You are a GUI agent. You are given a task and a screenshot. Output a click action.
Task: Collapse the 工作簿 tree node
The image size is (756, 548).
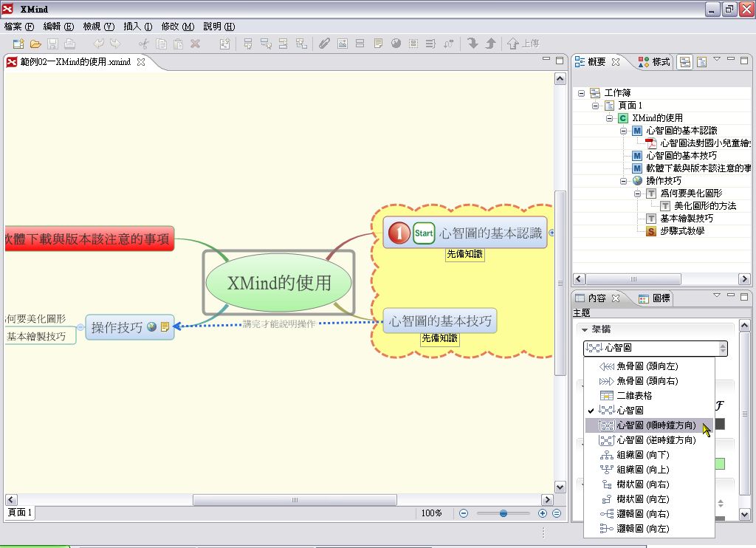point(582,93)
